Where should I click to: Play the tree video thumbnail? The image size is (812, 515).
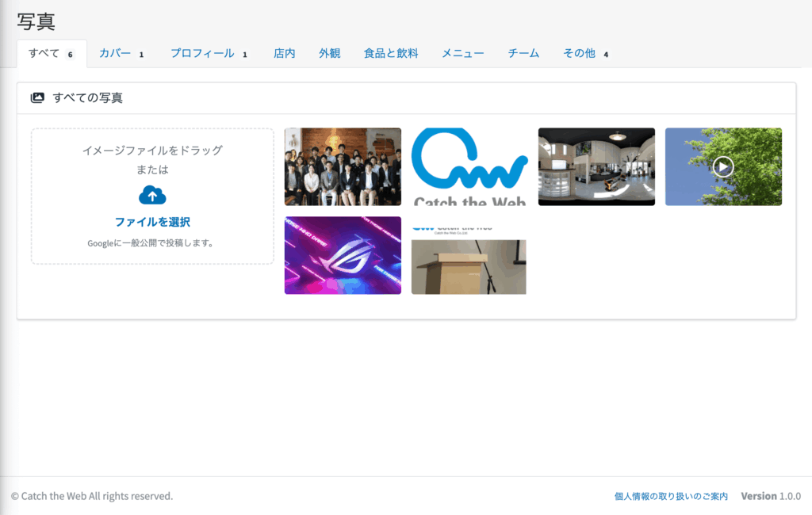click(722, 167)
